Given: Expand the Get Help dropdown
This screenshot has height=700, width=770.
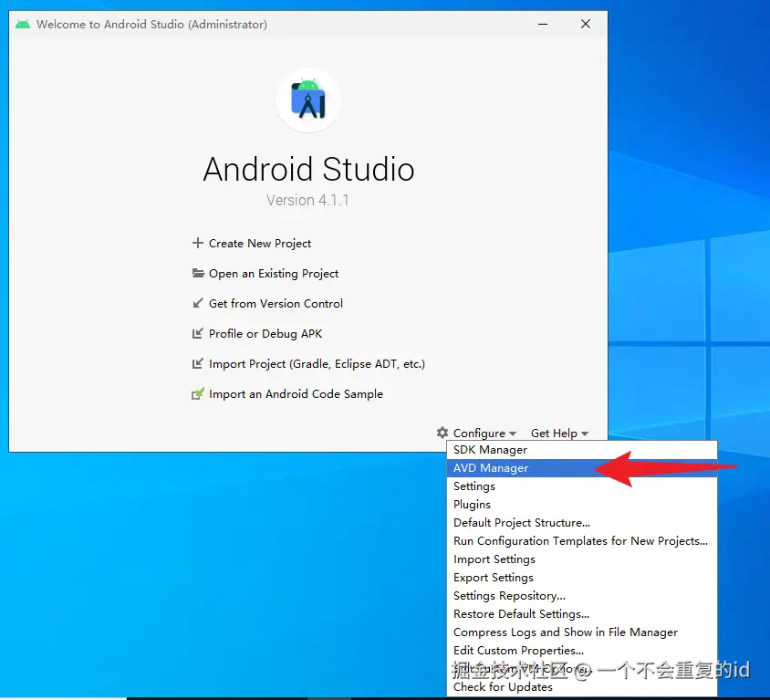Looking at the screenshot, I should [559, 433].
